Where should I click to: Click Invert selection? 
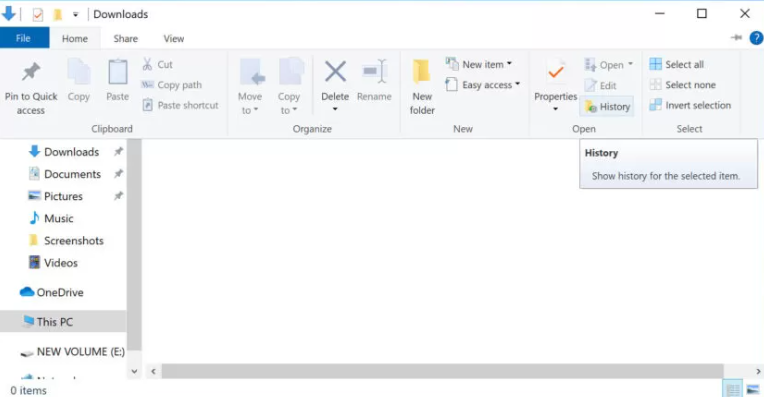click(x=690, y=105)
